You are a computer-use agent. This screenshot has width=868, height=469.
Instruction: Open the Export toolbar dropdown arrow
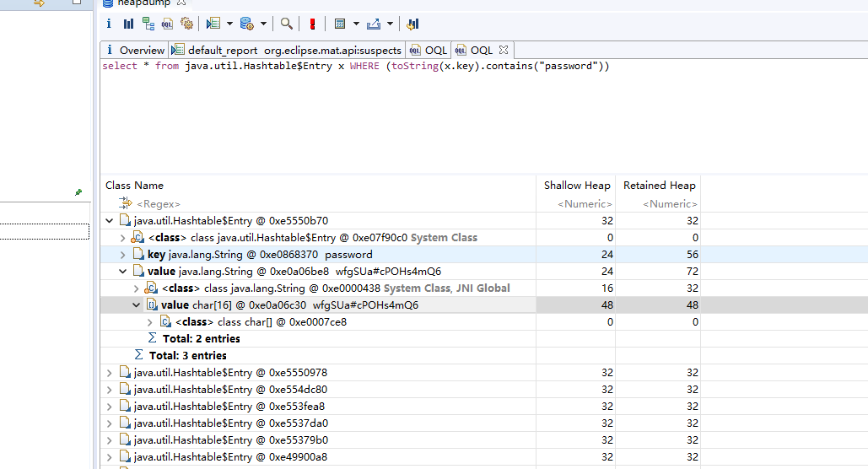point(390,24)
